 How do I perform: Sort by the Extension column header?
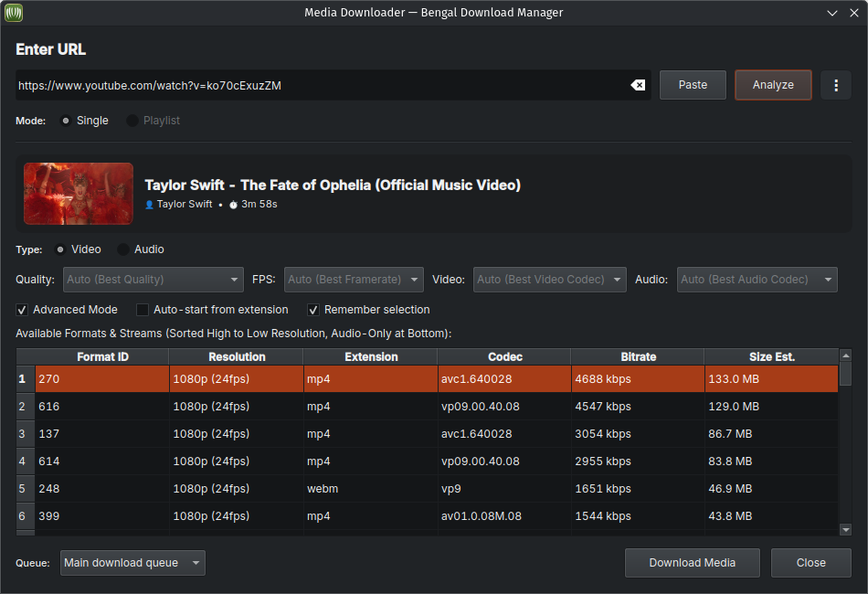coord(371,357)
